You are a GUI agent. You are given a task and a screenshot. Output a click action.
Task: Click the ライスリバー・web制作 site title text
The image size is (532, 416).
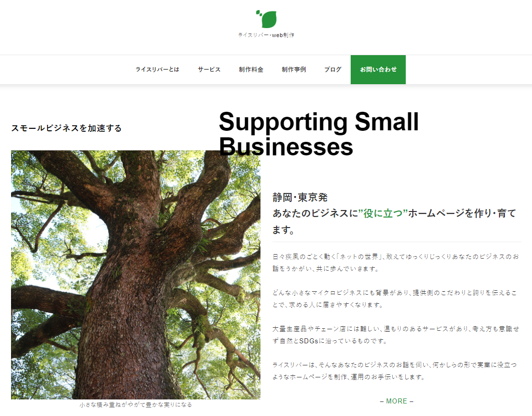[x=266, y=35]
